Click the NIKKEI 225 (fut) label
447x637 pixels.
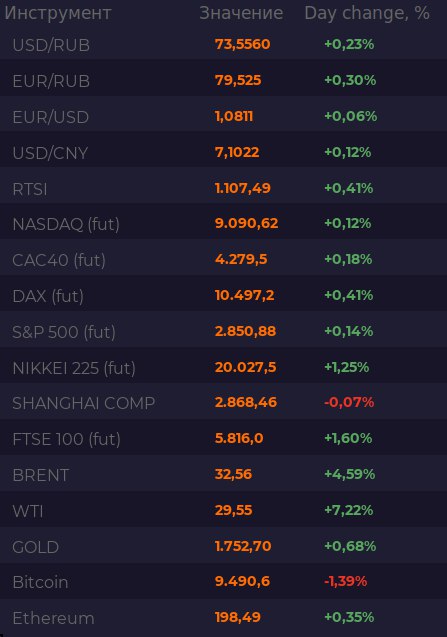[x=74, y=368]
